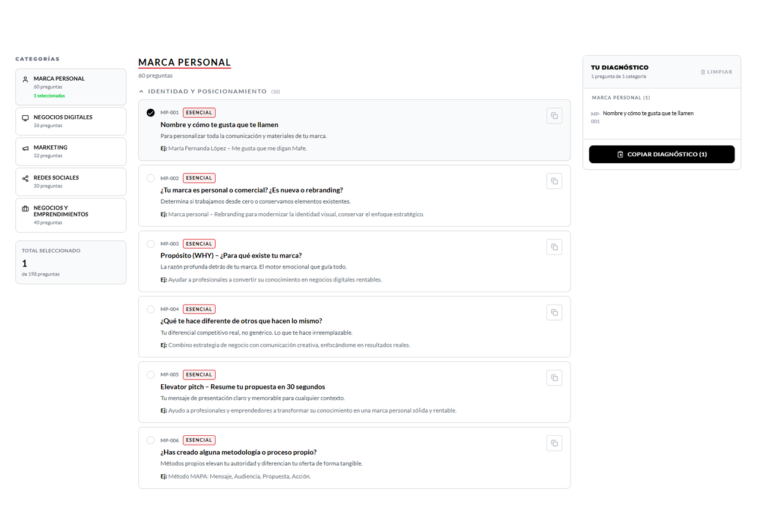This screenshot has height=532, width=760.
Task: Copy question MP-002 using its copy icon
Action: (x=554, y=181)
